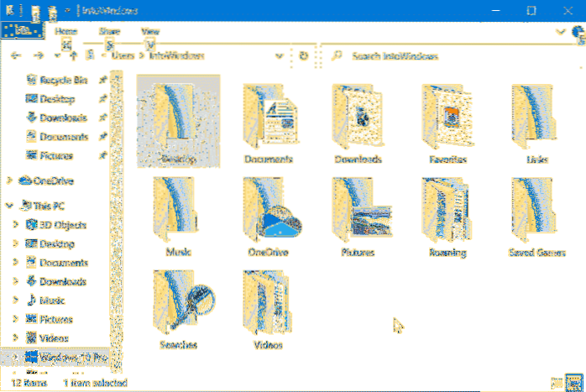Click Users in the address bar path
The width and height of the screenshot is (586, 392).
[x=124, y=55]
